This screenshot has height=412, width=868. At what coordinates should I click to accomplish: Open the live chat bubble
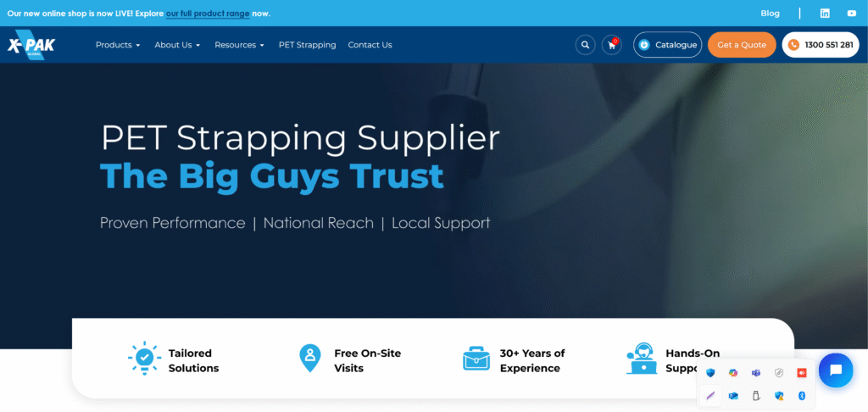(836, 370)
